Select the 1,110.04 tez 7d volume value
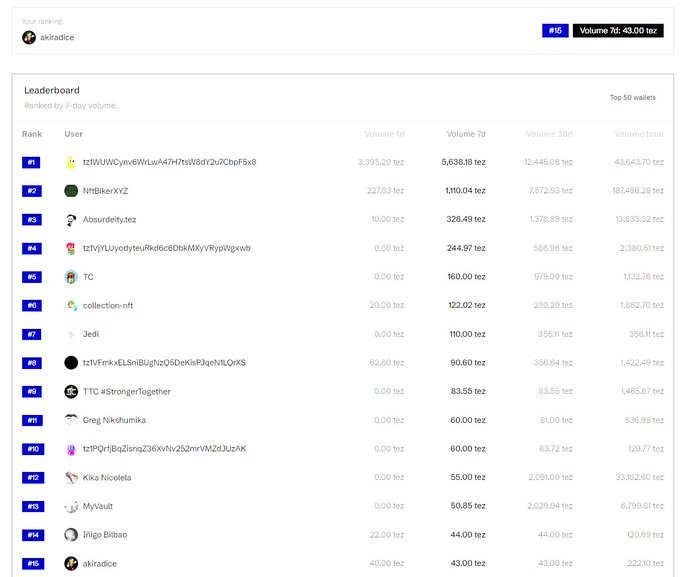The height and width of the screenshot is (577, 680). (x=465, y=191)
